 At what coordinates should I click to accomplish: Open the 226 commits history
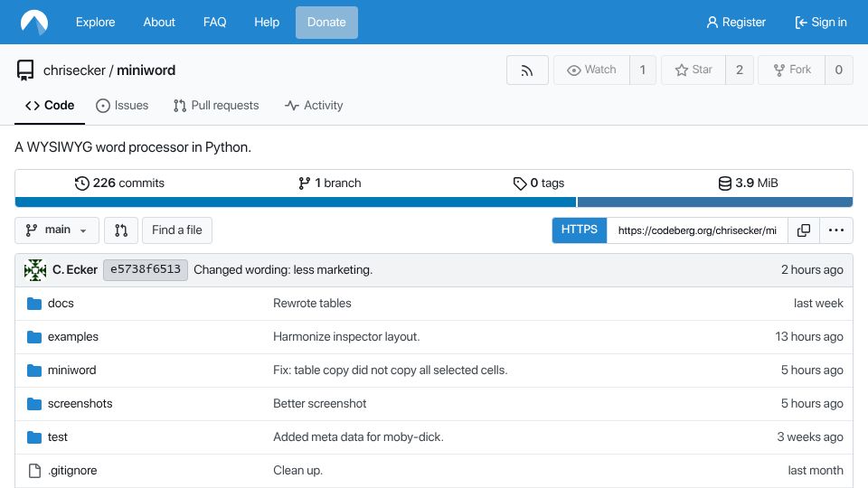(119, 183)
